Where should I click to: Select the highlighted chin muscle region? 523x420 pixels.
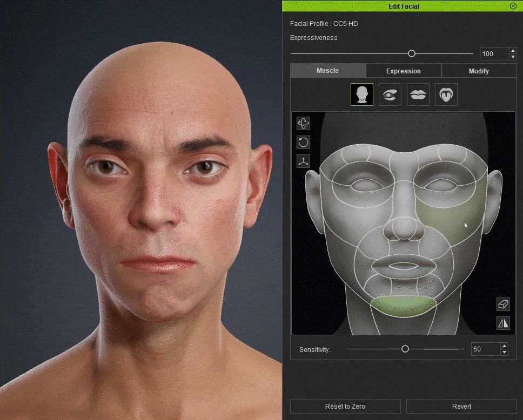(x=403, y=306)
